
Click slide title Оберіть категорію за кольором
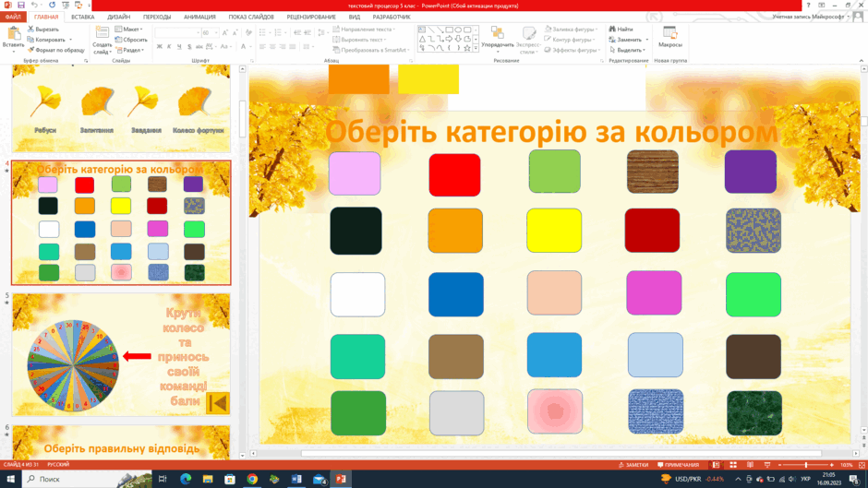tap(551, 132)
